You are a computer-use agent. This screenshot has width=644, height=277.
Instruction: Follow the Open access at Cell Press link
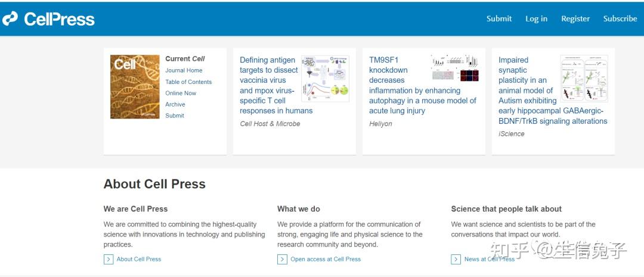tap(326, 259)
